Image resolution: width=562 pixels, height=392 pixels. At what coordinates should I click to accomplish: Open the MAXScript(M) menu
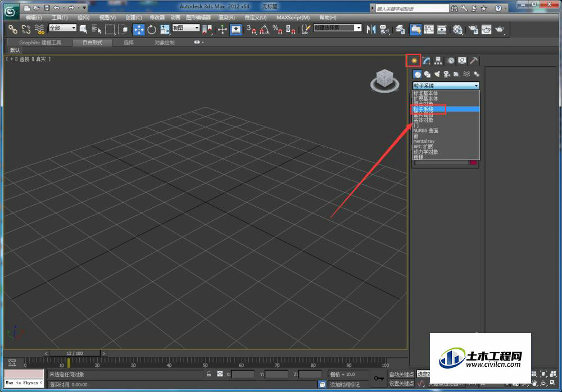(x=293, y=17)
